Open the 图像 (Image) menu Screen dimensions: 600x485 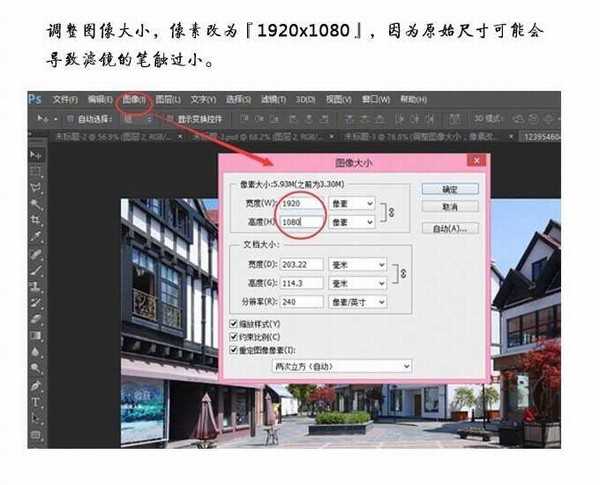point(133,100)
